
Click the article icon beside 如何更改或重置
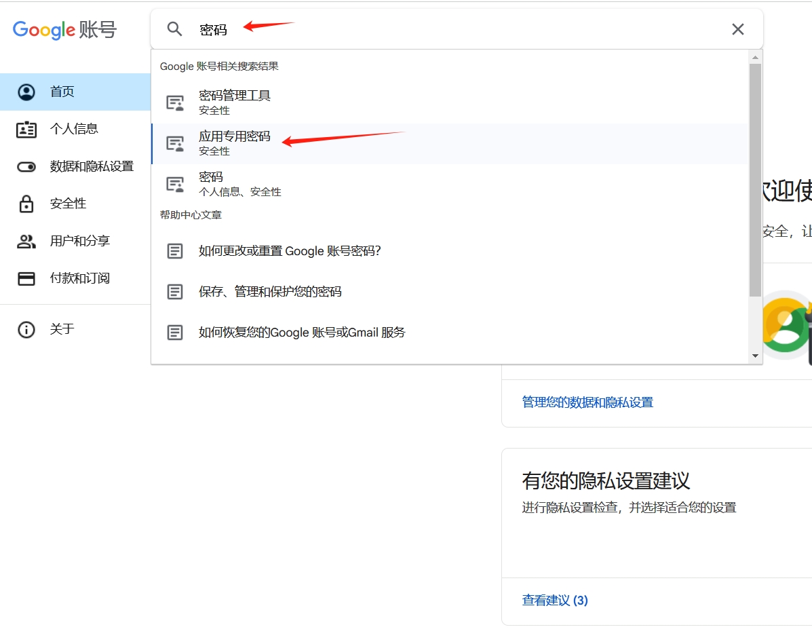coord(175,251)
